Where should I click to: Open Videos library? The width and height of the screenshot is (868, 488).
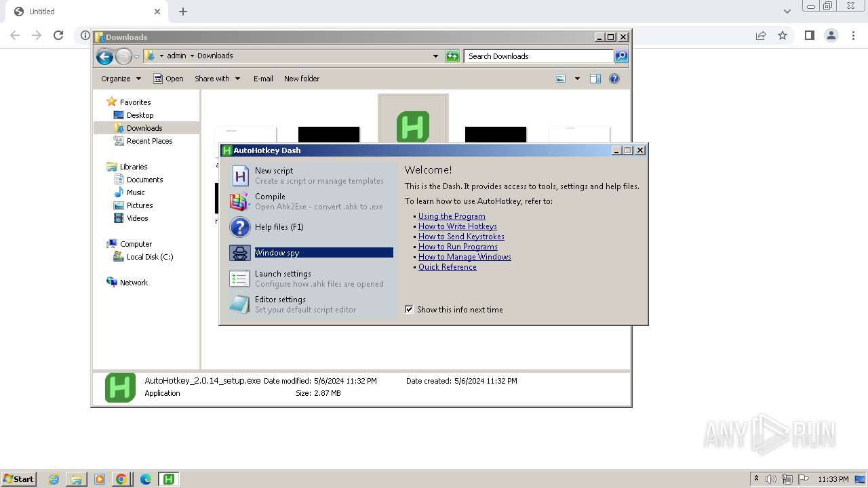coord(137,218)
